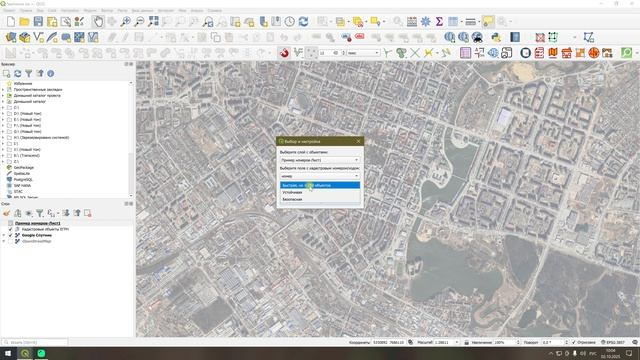This screenshot has width=640, height=360.
Task: Click the green search plugin icon
Action: 627,53
